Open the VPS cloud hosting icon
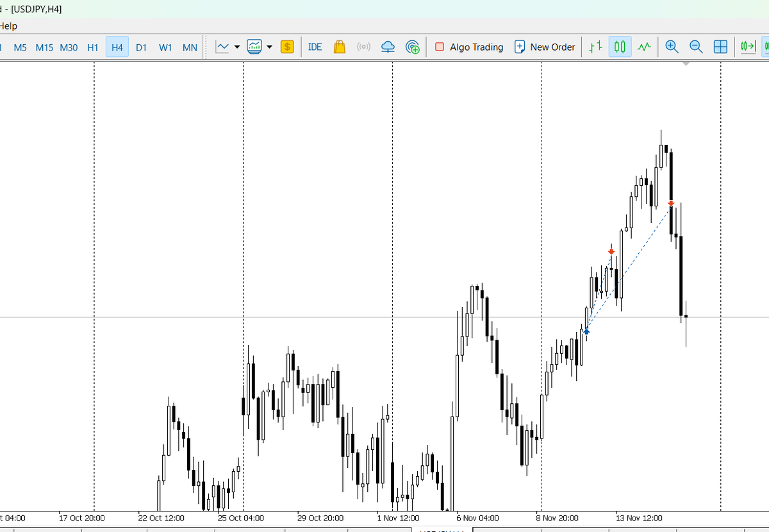Viewport: 769px width, 532px height. [x=388, y=47]
